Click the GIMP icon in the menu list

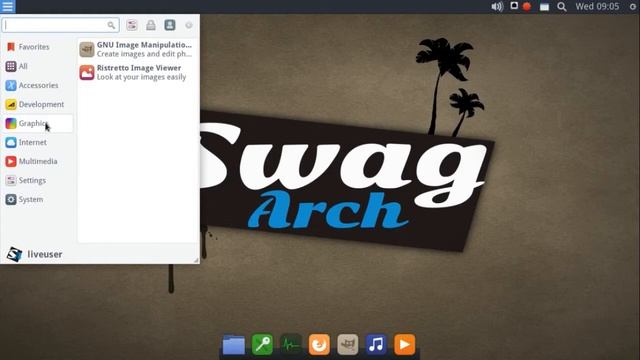click(87, 49)
